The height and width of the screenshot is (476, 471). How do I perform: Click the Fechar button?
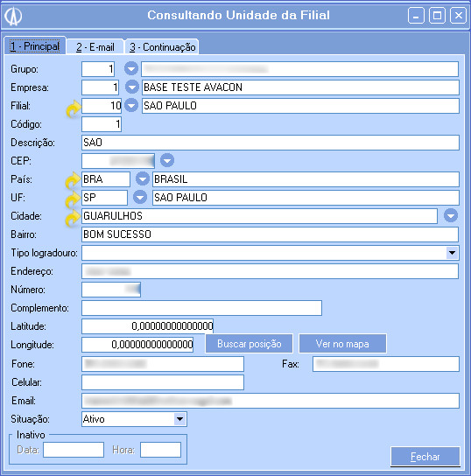point(425,457)
